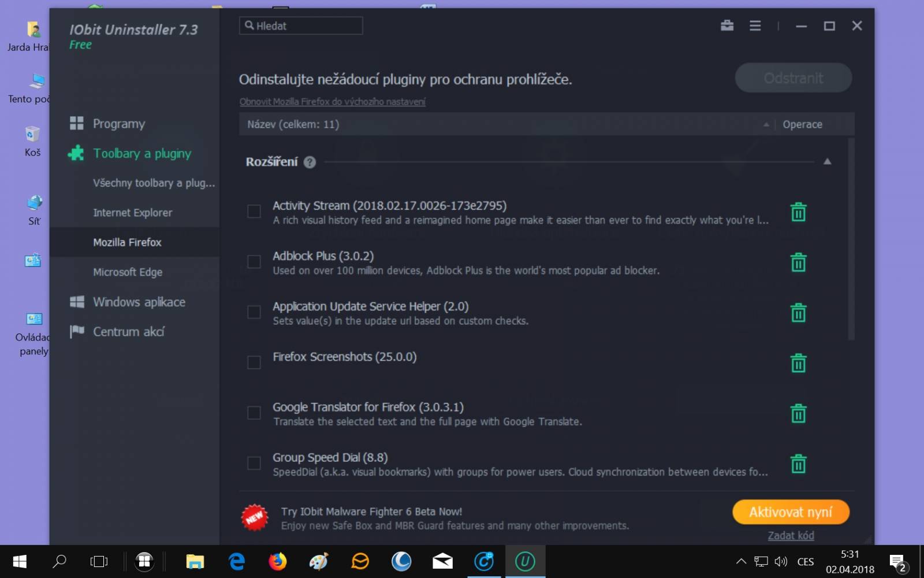Image resolution: width=924 pixels, height=578 pixels.
Task: Click the plugin list vertical scrollbar
Action: pyautogui.click(x=851, y=239)
